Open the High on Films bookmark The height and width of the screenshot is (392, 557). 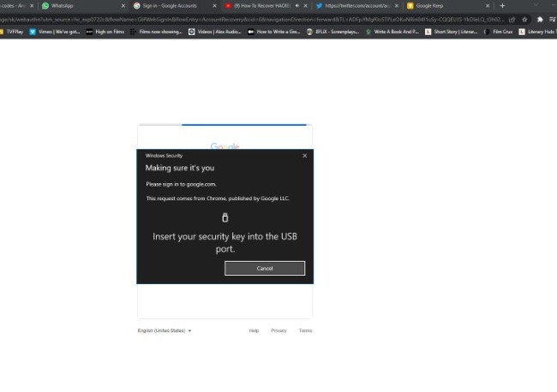point(105,32)
